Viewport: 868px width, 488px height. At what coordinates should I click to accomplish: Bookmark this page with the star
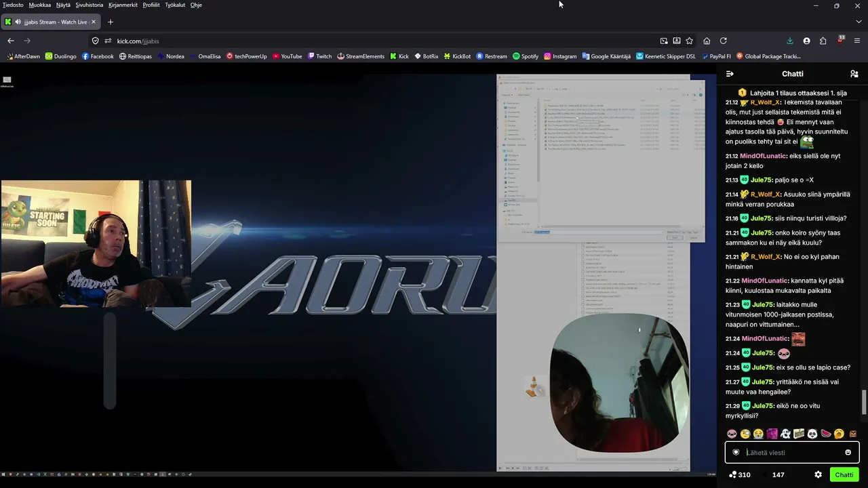point(690,41)
